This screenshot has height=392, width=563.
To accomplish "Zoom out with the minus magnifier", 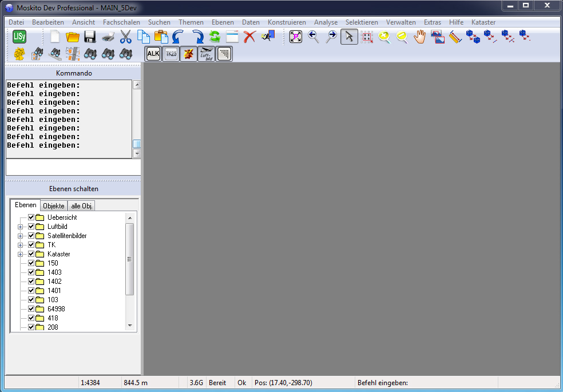I will 402,37.
